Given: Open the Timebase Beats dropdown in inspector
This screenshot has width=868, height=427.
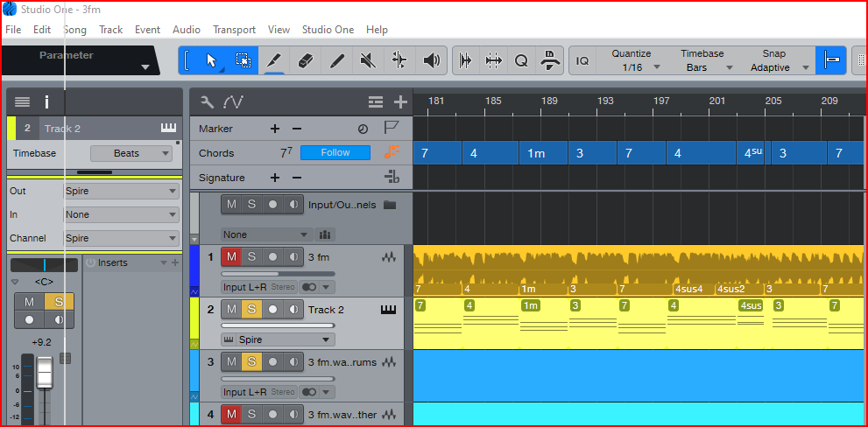Looking at the screenshot, I should click(x=131, y=153).
